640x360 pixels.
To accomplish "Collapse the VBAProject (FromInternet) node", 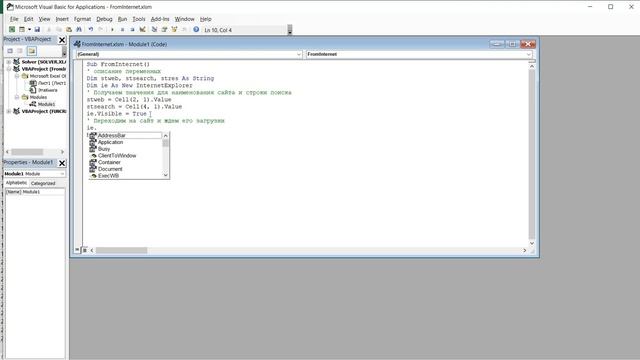I will (9, 69).
